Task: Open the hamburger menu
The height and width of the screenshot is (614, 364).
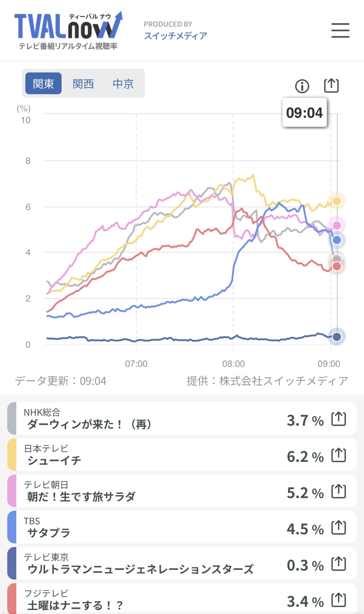Action: pos(340,30)
